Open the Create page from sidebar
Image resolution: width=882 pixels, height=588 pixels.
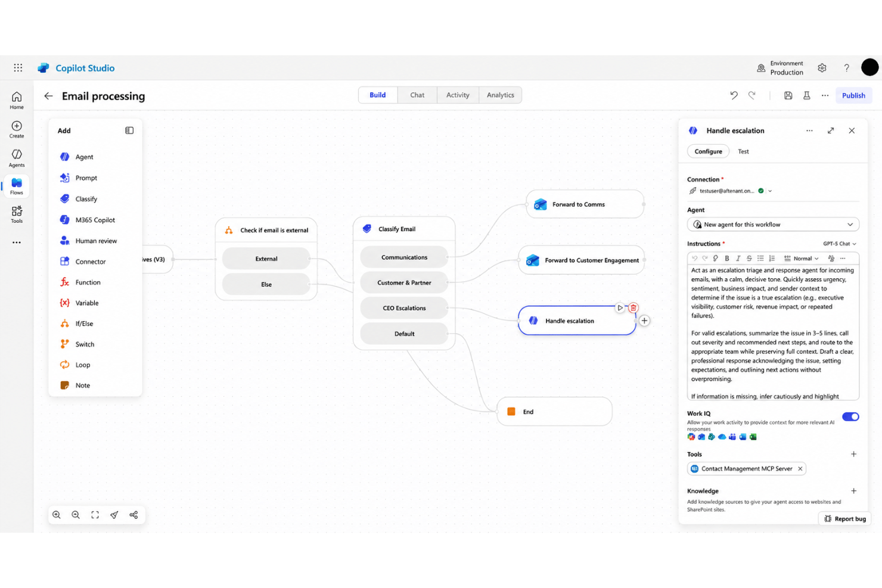[x=17, y=129]
